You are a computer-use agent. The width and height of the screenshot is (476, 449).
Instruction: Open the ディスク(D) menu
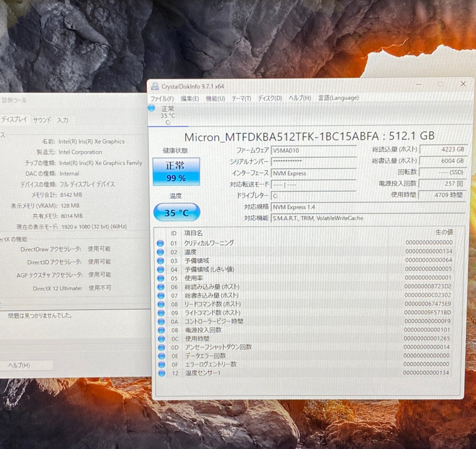click(x=269, y=98)
